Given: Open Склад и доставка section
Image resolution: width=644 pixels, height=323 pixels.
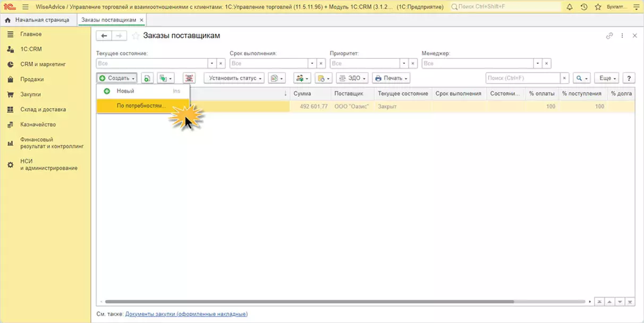Looking at the screenshot, I should [43, 110].
